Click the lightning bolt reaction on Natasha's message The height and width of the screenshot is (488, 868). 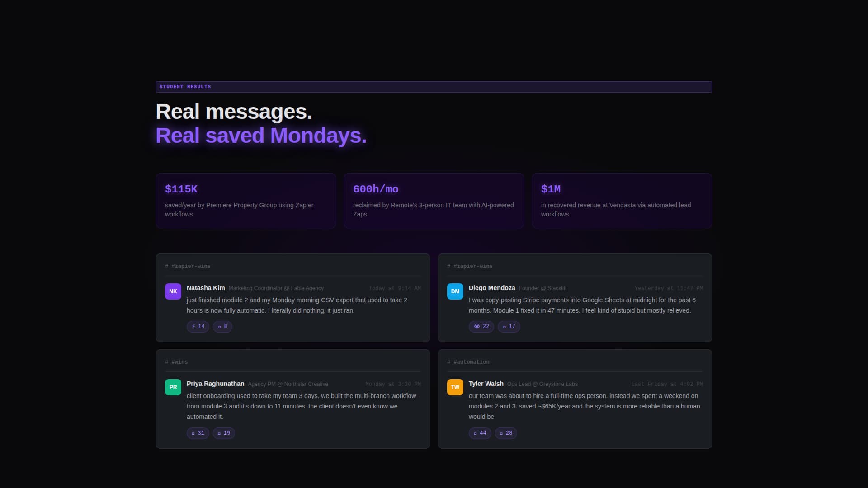click(x=198, y=326)
